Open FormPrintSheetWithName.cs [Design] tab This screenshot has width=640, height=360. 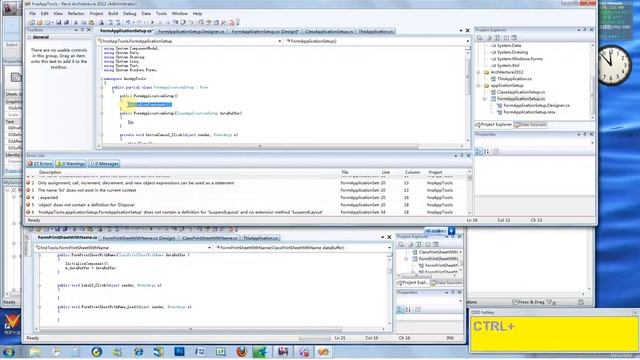(139, 238)
